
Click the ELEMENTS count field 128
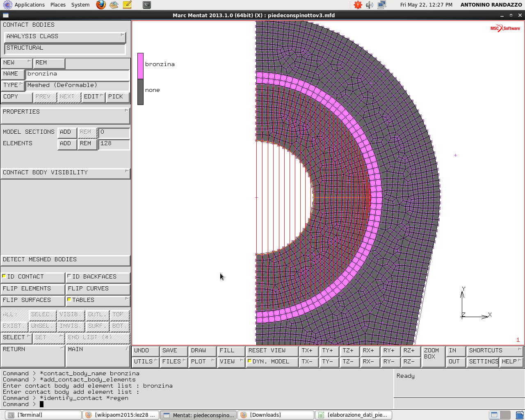click(114, 144)
